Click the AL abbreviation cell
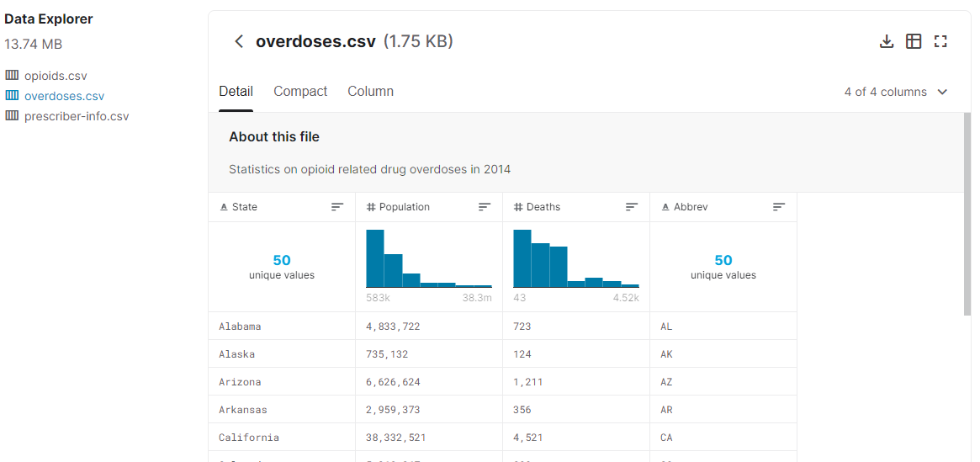This screenshot has height=462, width=980. [x=723, y=327]
